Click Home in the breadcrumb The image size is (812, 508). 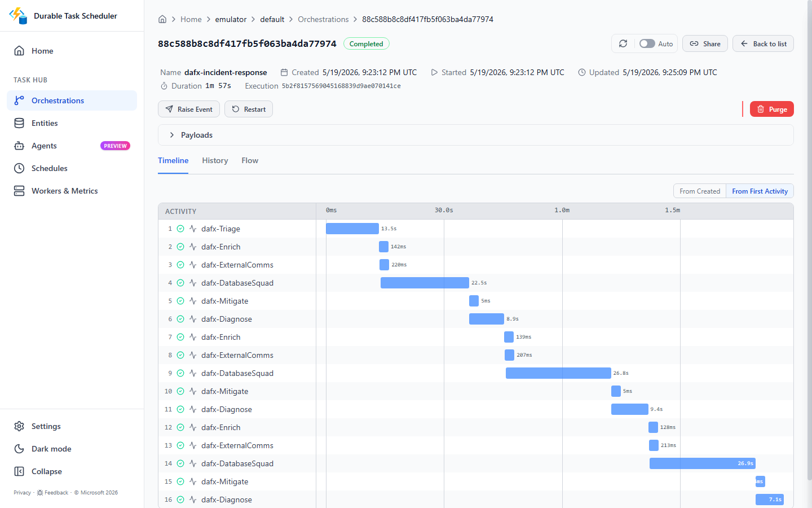pos(191,19)
